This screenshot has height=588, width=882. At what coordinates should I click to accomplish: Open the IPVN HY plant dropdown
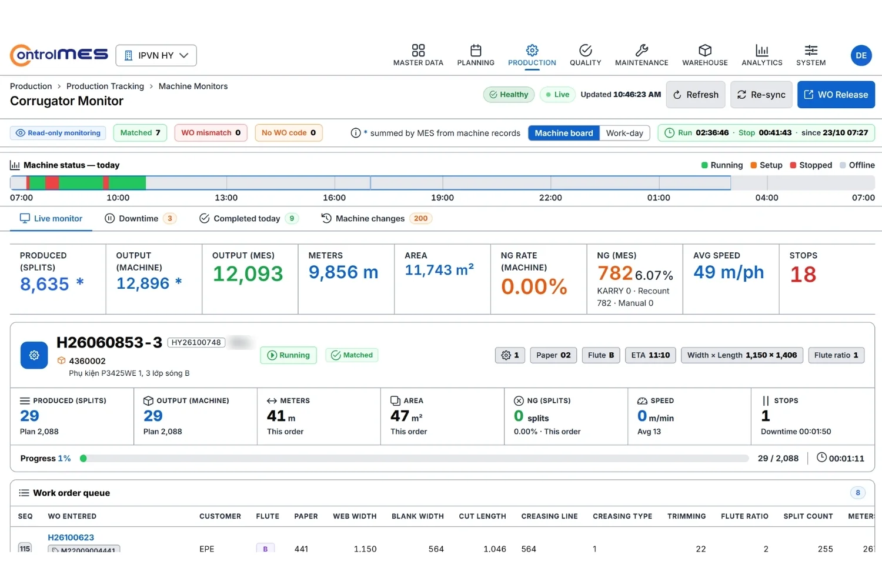click(156, 55)
